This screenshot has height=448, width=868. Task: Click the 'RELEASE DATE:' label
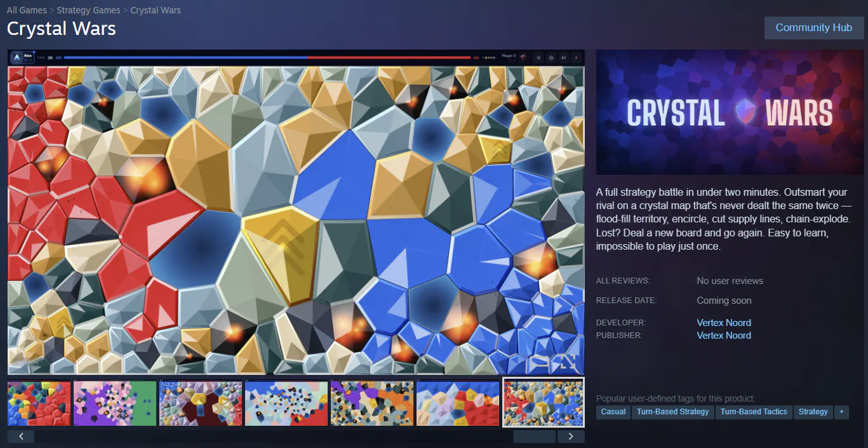tap(626, 301)
